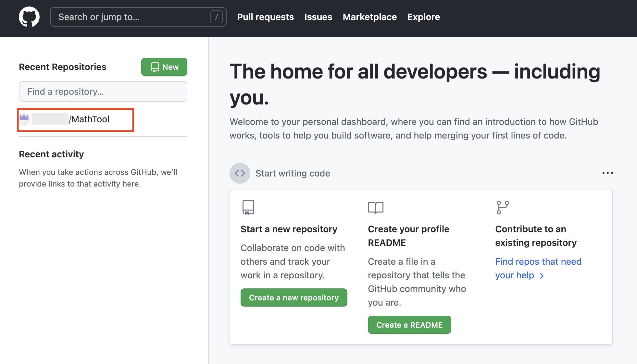Open Marketplace from the header

[369, 17]
